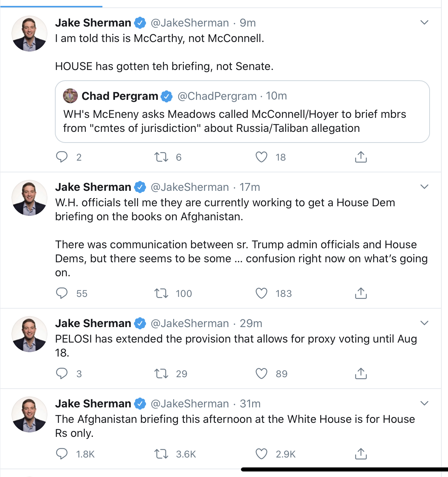Click the blue loading progress bar at top

[51, 6]
